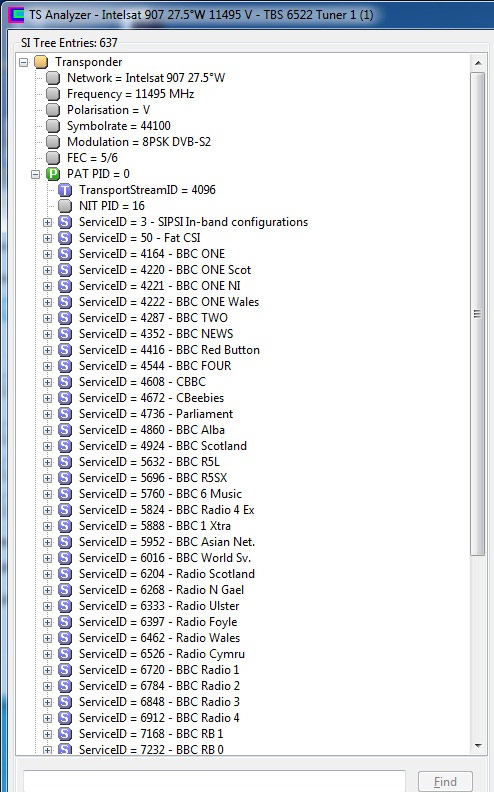Click the gray icon beside Modulation entry
Image resolution: width=494 pixels, height=792 pixels.
[53, 142]
